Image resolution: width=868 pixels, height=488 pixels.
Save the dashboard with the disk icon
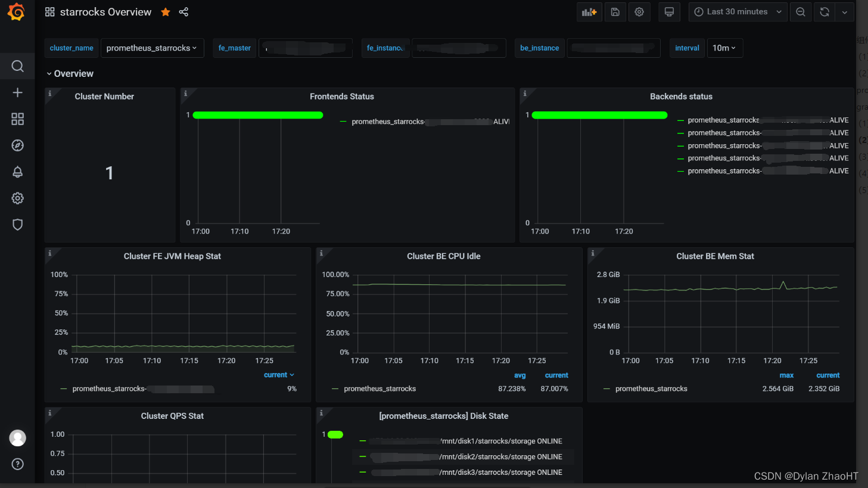click(615, 12)
